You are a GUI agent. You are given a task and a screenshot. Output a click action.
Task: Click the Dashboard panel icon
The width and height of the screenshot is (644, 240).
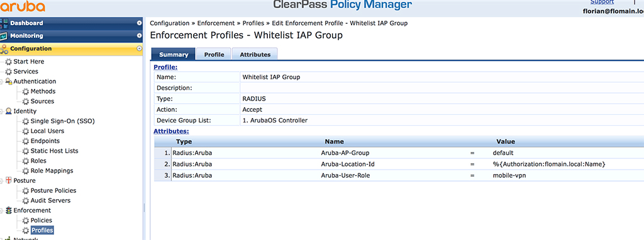pos(4,23)
